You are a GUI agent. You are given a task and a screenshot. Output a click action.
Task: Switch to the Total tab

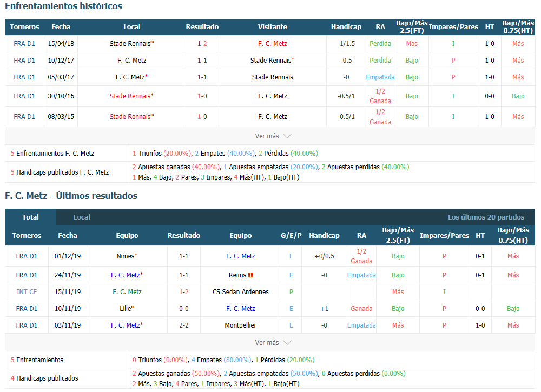pyautogui.click(x=30, y=217)
